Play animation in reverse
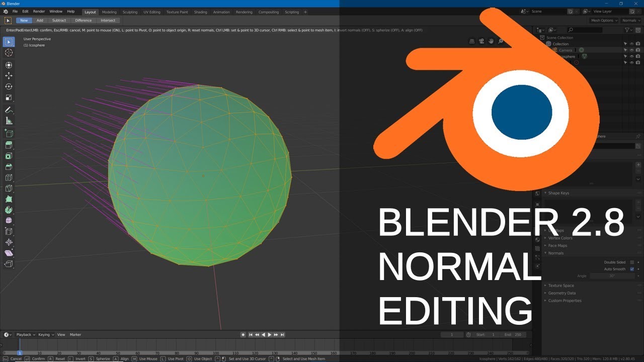Screen dimensions: 644x362 click(263, 334)
